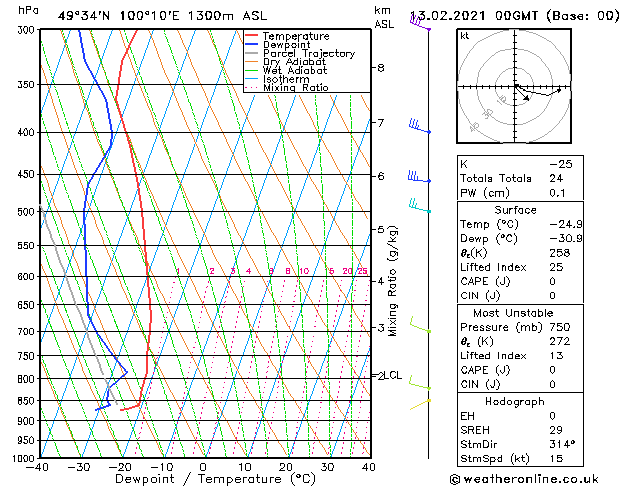The image size is (629, 486).
Task: Click the CAPE value in Surface panel
Action: 552,281
